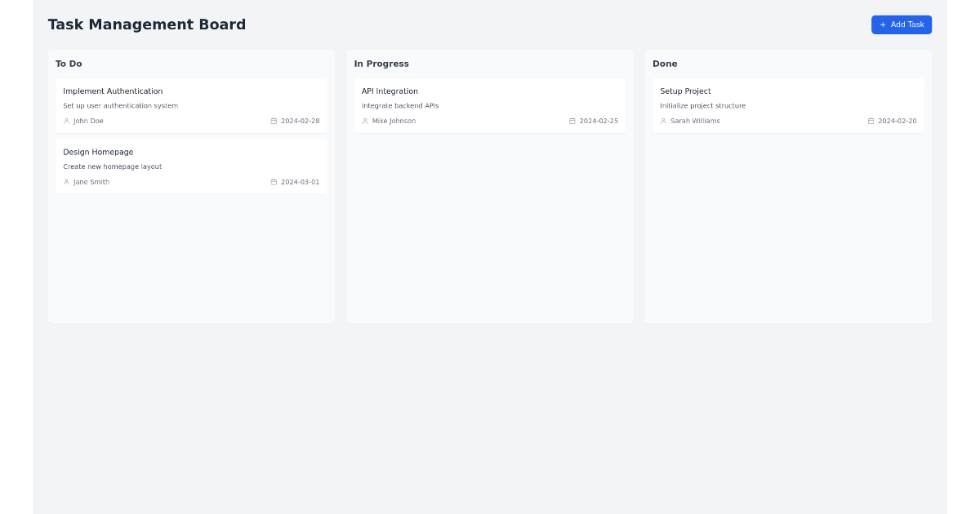This screenshot has width=980, height=514.
Task: Select the Setup Project task card
Action: pyautogui.click(x=788, y=104)
